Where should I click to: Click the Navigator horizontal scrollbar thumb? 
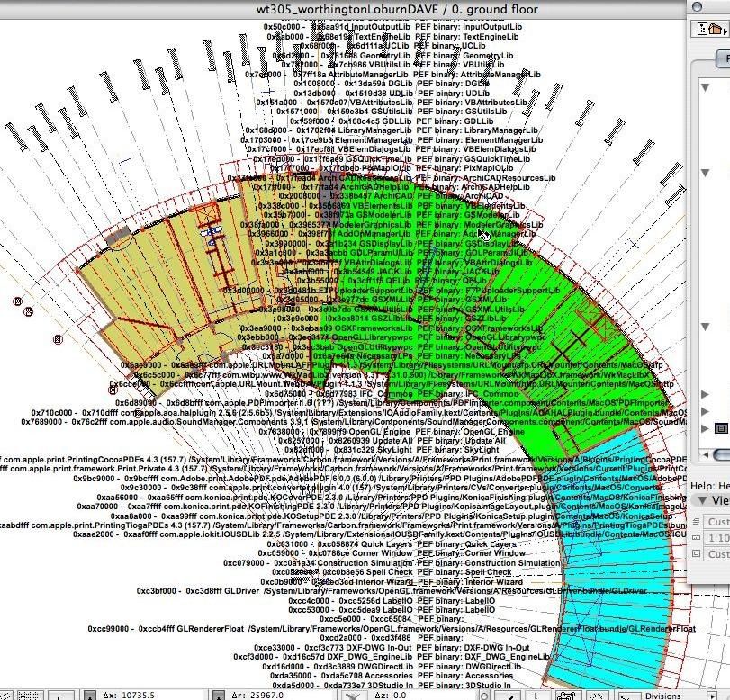pos(722,454)
